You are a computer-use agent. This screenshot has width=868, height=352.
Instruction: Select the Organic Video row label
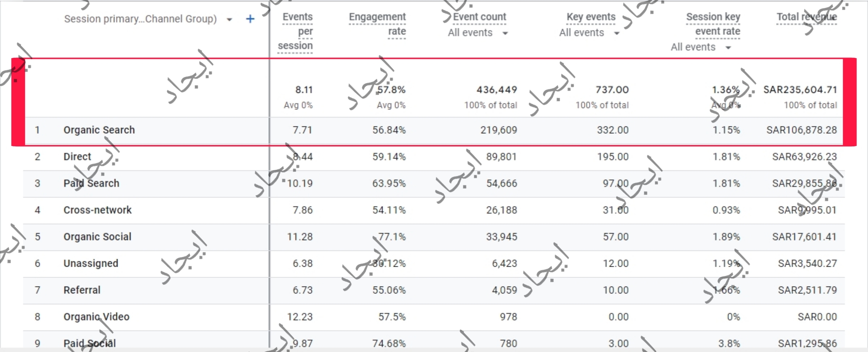pyautogui.click(x=96, y=317)
